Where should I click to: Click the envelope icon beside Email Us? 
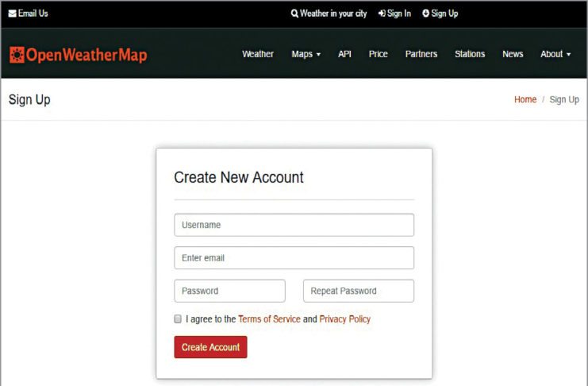point(13,14)
